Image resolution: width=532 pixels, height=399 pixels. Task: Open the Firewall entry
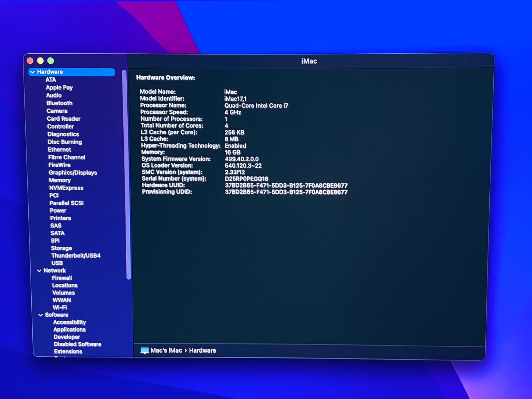[x=62, y=278]
